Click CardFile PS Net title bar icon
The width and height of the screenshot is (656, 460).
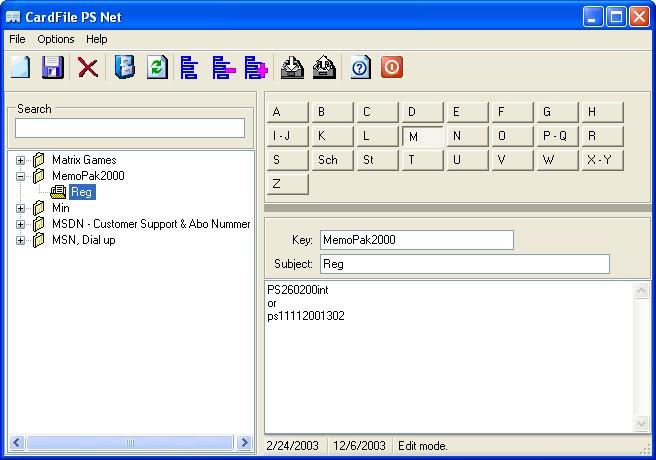pos(13,17)
